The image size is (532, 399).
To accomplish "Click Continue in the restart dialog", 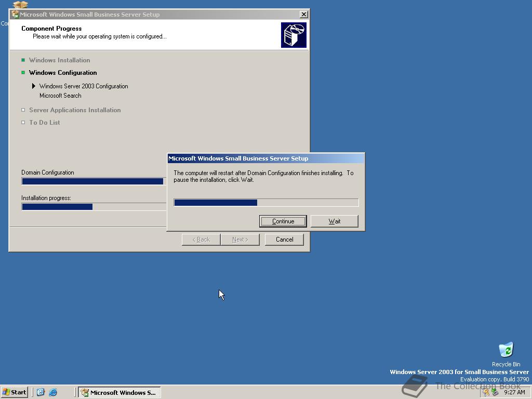I will 283,221.
